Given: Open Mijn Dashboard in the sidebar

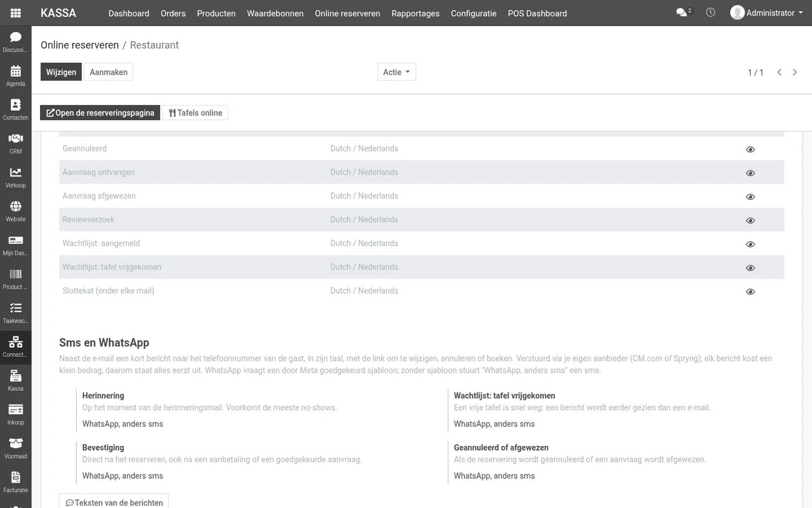Looking at the screenshot, I should click(x=16, y=245).
